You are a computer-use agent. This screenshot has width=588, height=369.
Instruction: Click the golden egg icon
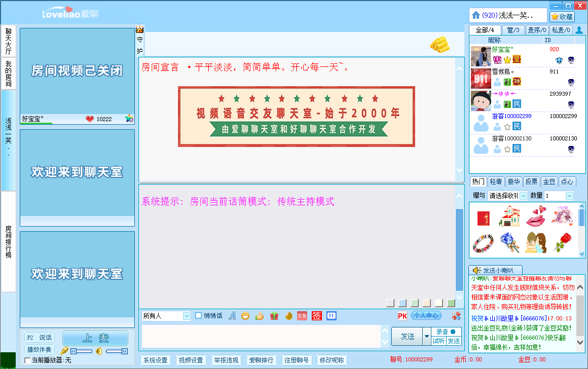point(288,316)
